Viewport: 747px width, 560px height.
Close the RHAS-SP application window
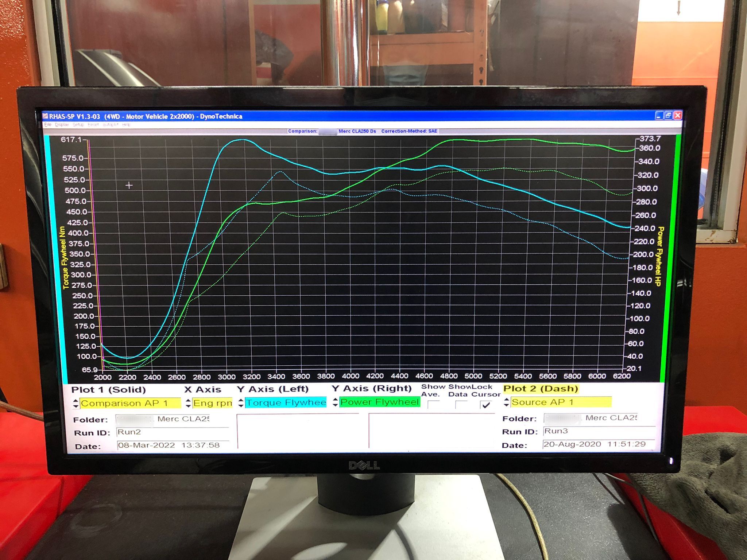(678, 116)
